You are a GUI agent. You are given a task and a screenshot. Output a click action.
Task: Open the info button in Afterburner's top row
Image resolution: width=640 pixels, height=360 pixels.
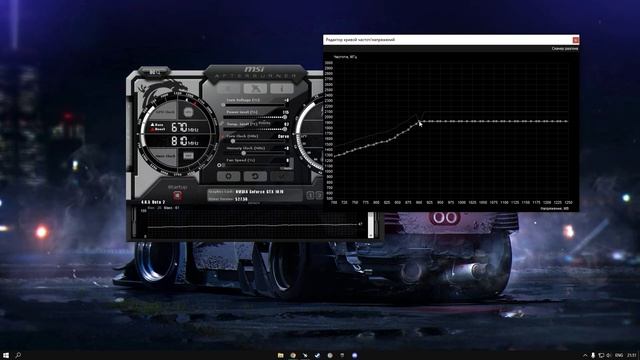[282, 88]
